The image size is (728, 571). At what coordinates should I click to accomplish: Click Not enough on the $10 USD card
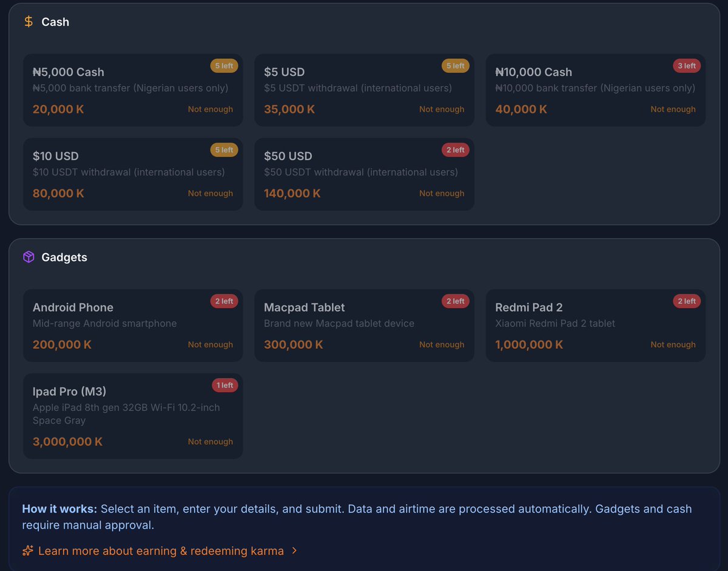(211, 194)
